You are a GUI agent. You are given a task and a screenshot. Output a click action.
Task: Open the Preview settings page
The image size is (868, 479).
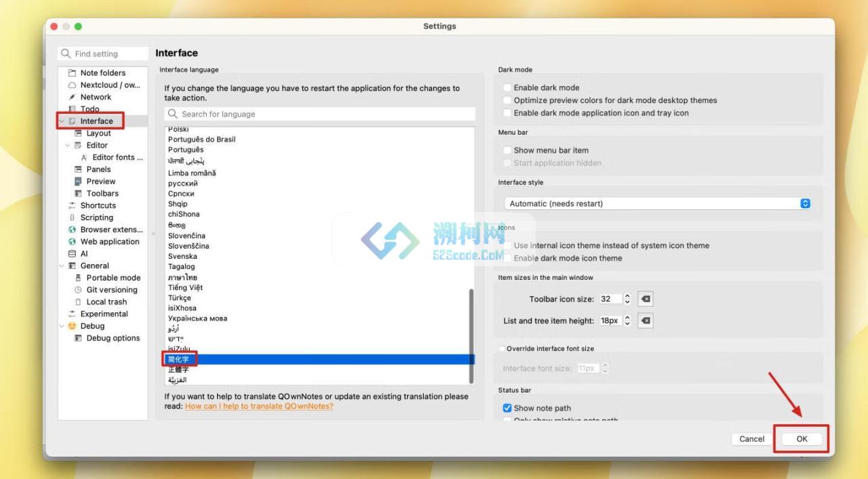[100, 182]
